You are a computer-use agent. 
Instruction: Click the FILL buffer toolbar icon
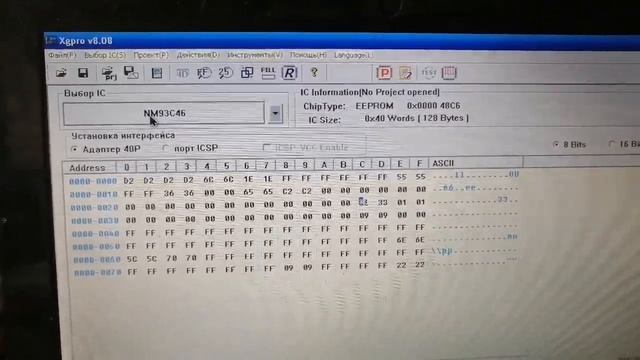pos(268,73)
